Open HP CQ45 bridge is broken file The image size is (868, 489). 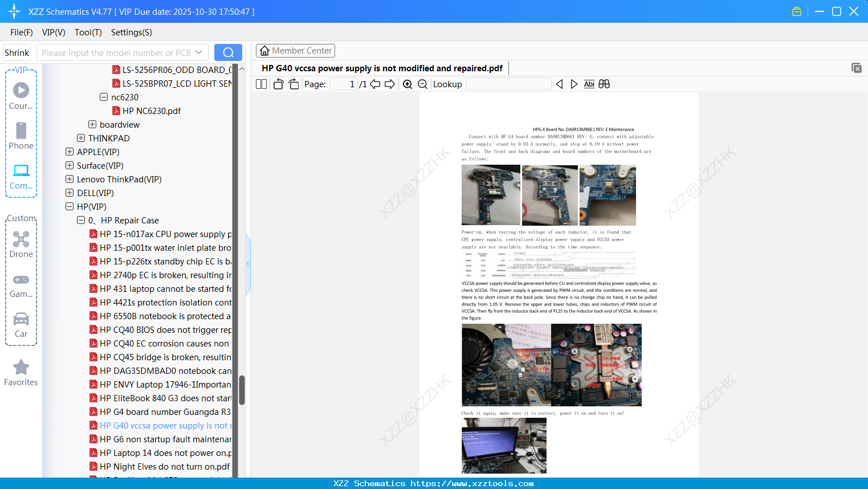[160, 357]
